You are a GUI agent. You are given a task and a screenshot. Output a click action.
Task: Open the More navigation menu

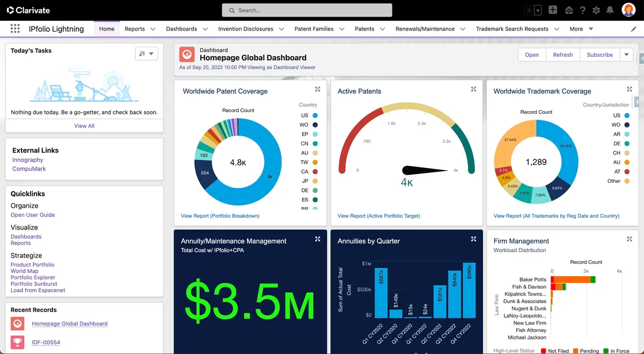click(x=581, y=29)
